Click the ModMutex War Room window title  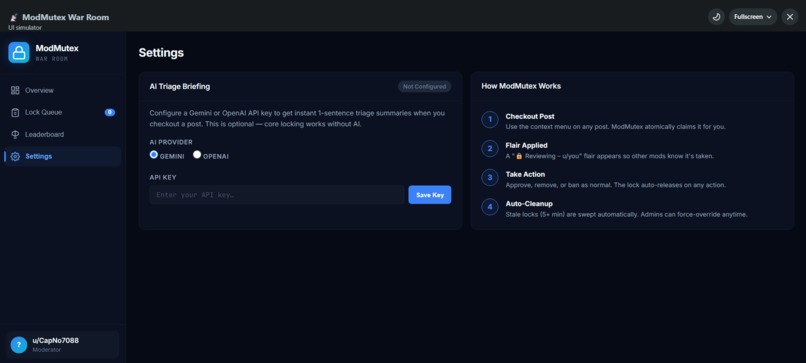pyautogui.click(x=66, y=17)
